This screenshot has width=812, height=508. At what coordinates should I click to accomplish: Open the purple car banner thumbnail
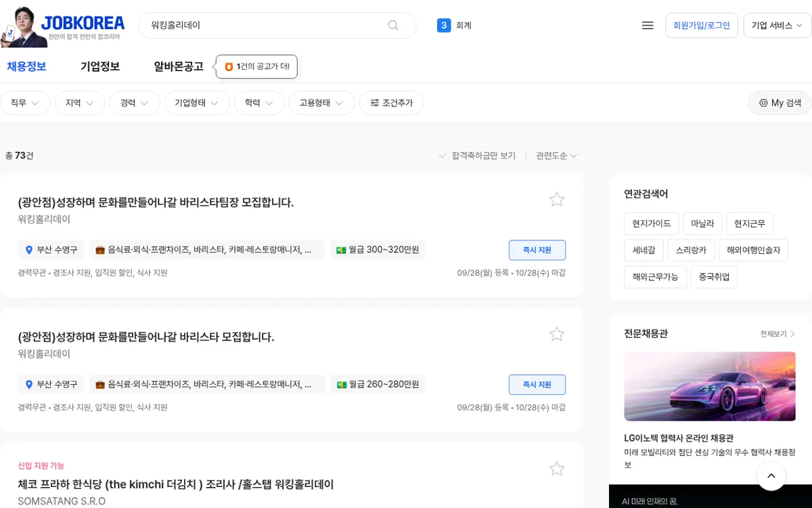pos(710,386)
